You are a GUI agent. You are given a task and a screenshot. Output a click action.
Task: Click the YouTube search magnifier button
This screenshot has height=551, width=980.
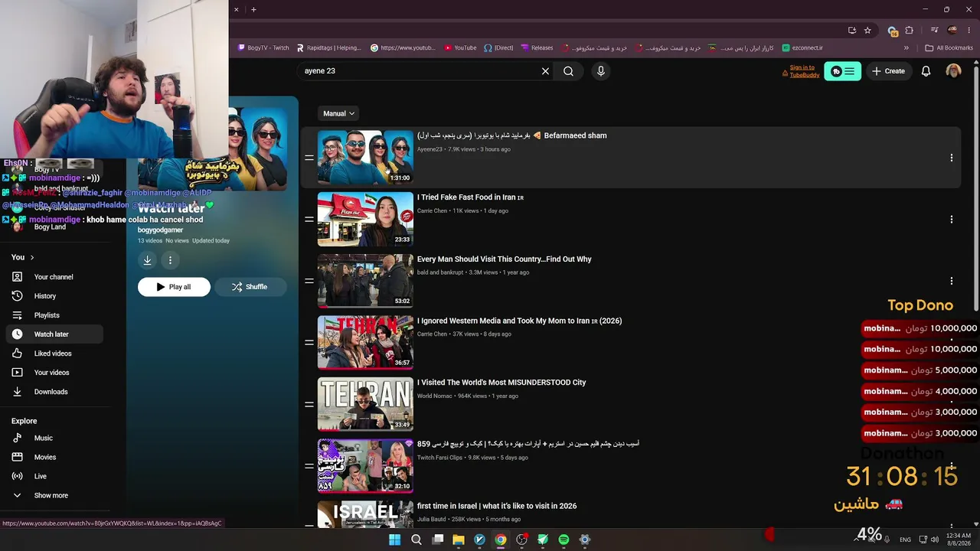568,71
